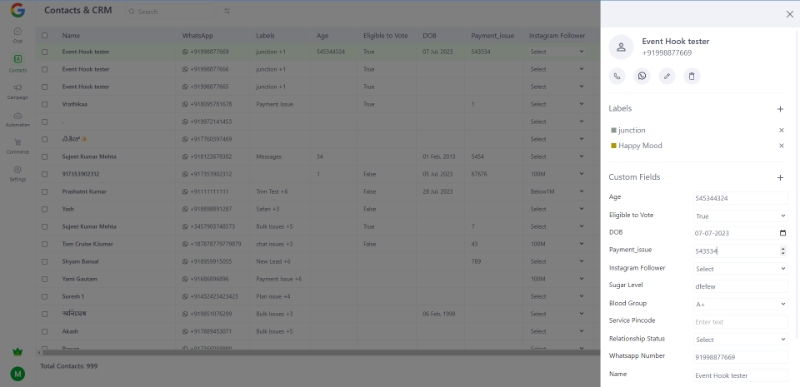Add a new custom field with plus icon
Screen dimensions: 800x387
pyautogui.click(x=780, y=177)
